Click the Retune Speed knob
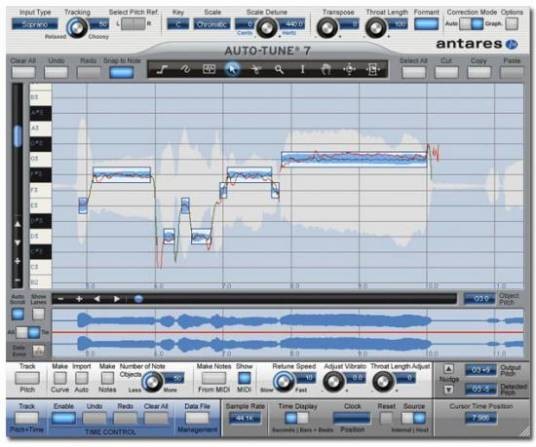The height and width of the screenshot is (447, 536). (x=284, y=382)
